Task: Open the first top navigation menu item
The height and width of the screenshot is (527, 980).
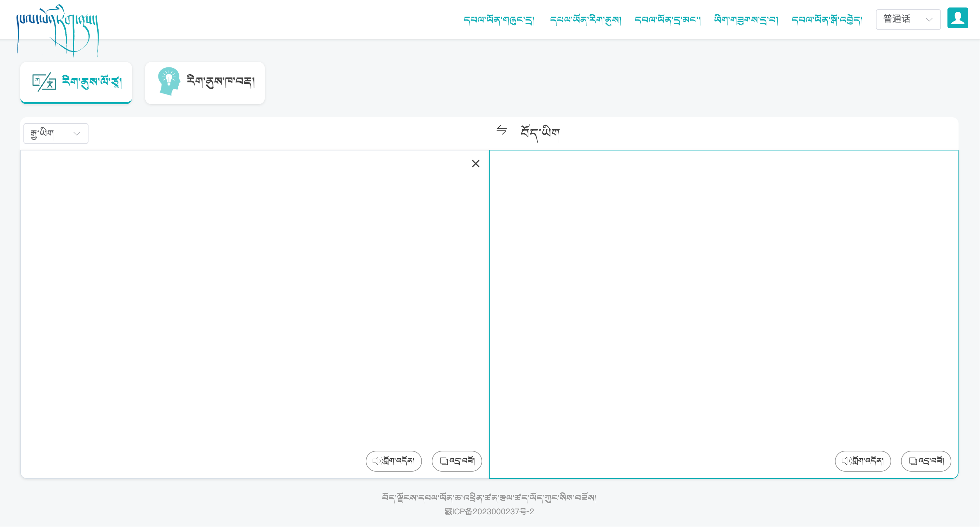Action: [499, 20]
